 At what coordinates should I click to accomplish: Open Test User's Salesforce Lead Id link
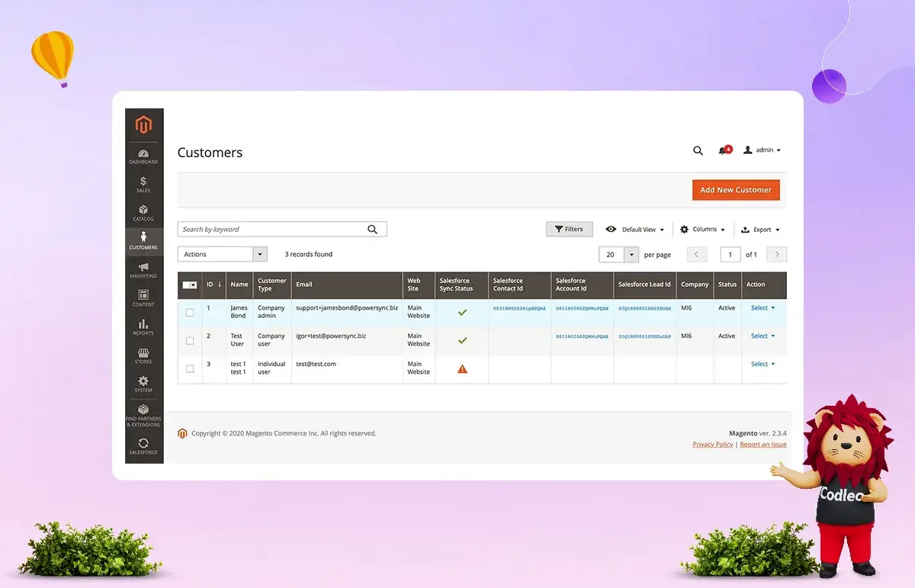click(x=645, y=336)
